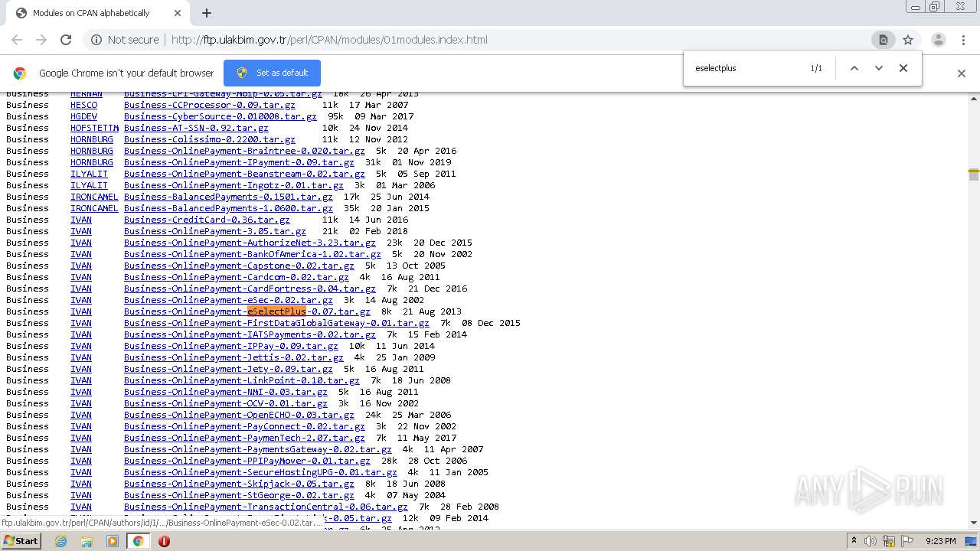This screenshot has height=551, width=980.
Task: Show hidden system tray icons
Action: pyautogui.click(x=854, y=541)
